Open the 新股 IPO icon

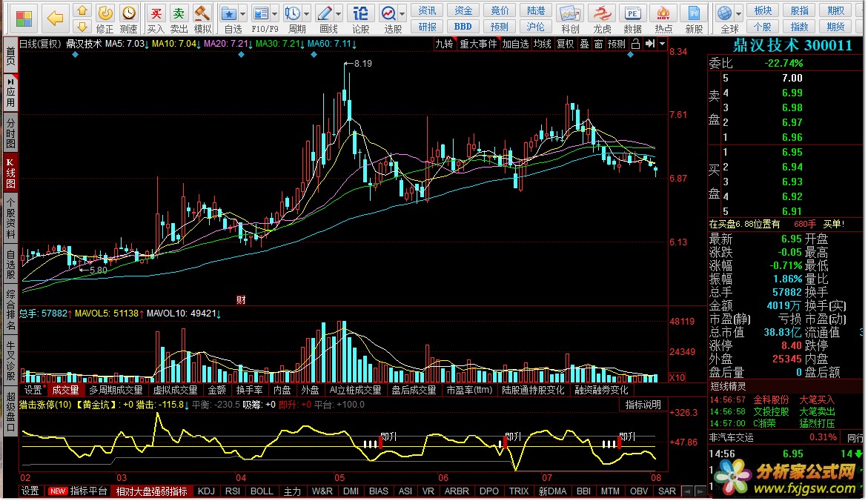pyautogui.click(x=694, y=19)
